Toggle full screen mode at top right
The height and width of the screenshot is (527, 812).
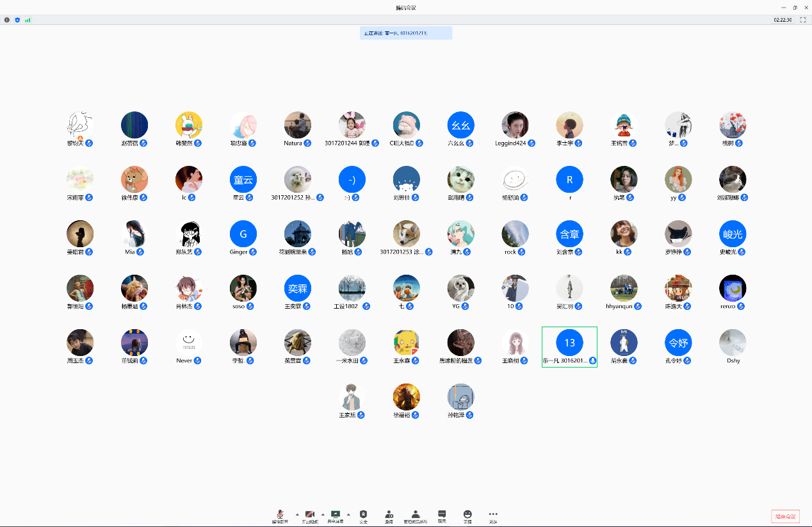click(x=803, y=20)
